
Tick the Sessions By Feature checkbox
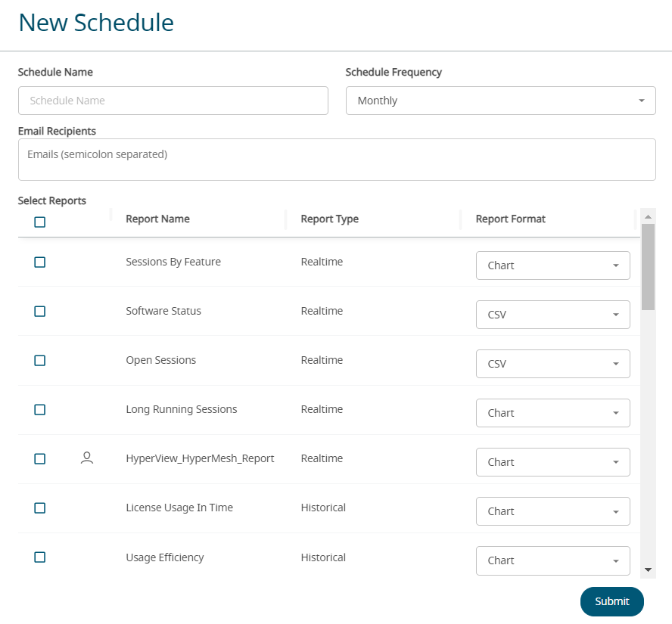pos(40,262)
